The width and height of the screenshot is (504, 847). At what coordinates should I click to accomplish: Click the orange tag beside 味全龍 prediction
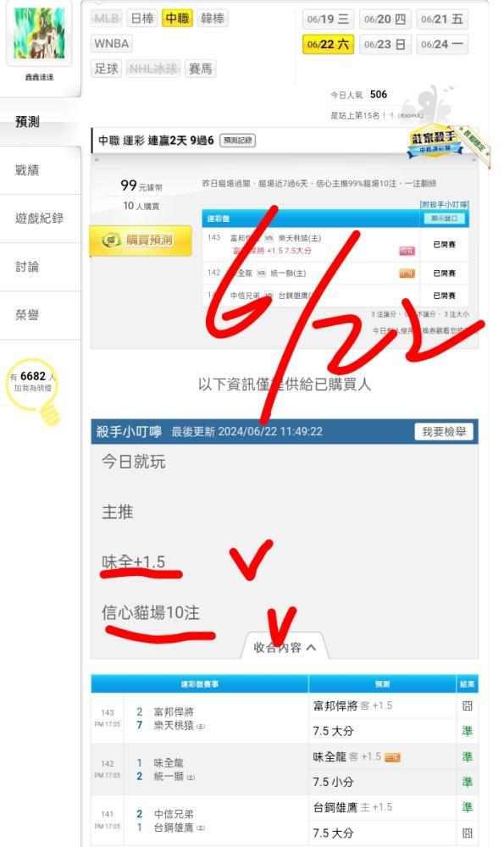click(392, 757)
